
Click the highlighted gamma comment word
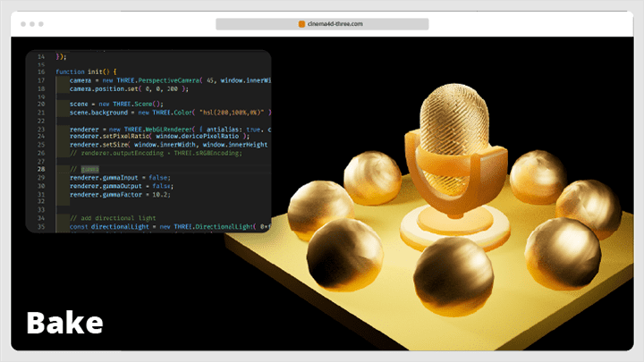pos(89,169)
